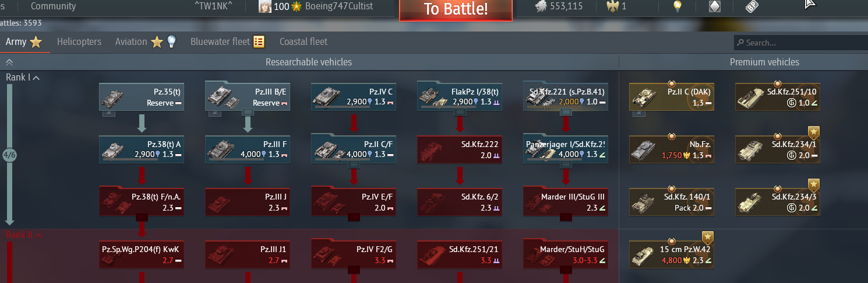The width and height of the screenshot is (868, 283).
Task: Click the star badge on 15 cm Pz.W.42
Action: pos(708,237)
